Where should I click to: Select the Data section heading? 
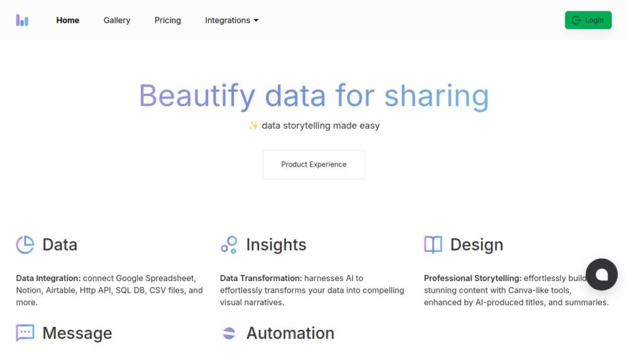[x=60, y=244]
